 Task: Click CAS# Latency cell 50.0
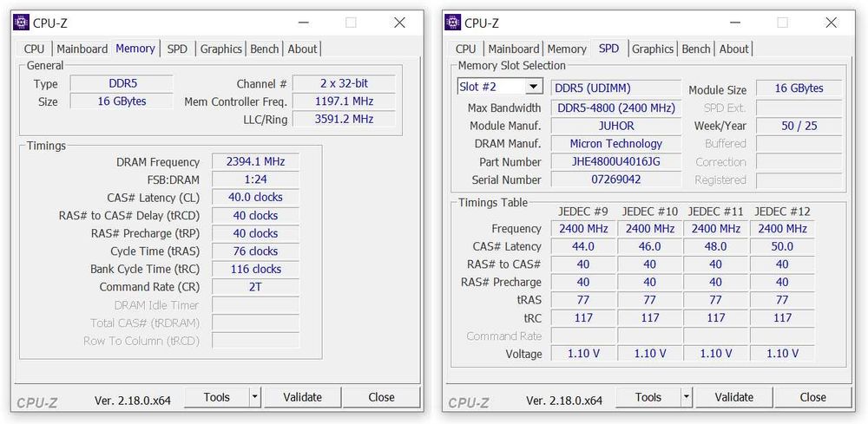782,246
